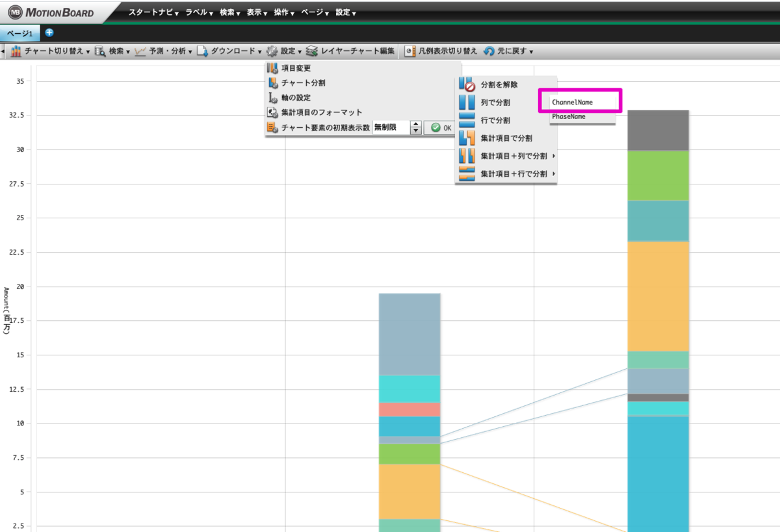
Task: Open スタートナビ menu in top bar
Action: pyautogui.click(x=153, y=12)
